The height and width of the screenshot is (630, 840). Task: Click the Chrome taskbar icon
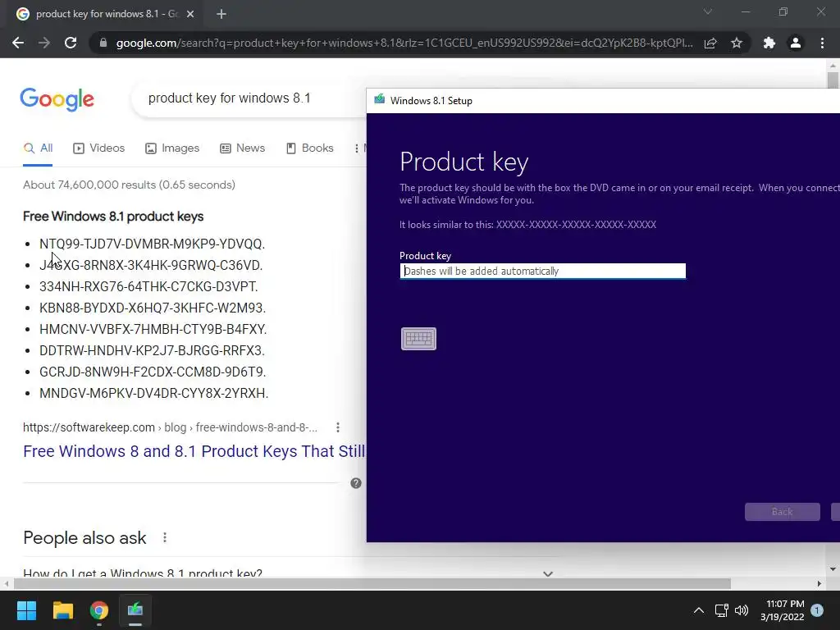click(x=99, y=610)
